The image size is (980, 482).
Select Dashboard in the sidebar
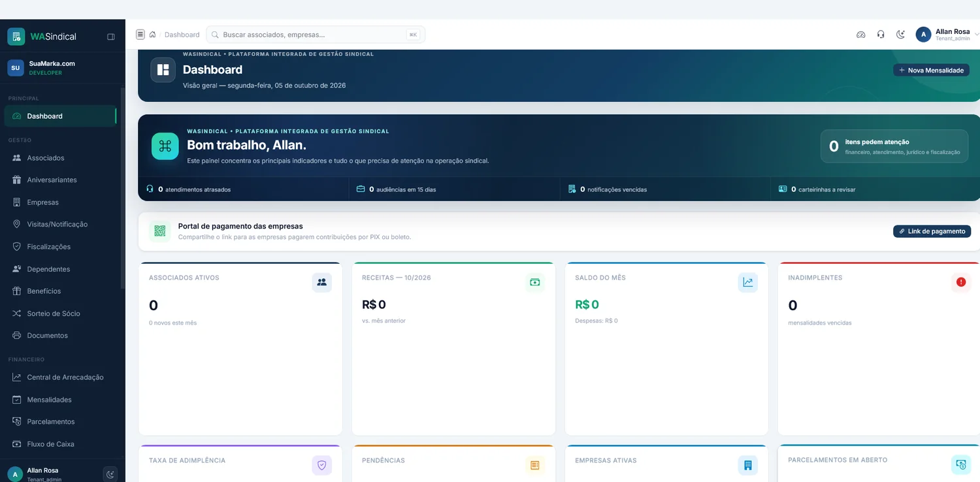tap(60, 116)
